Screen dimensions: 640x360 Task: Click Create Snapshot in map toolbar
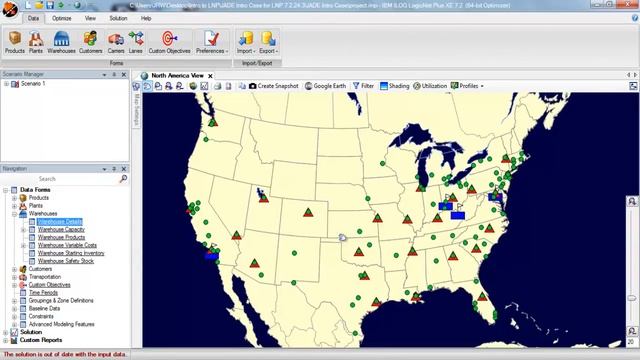pos(273,86)
